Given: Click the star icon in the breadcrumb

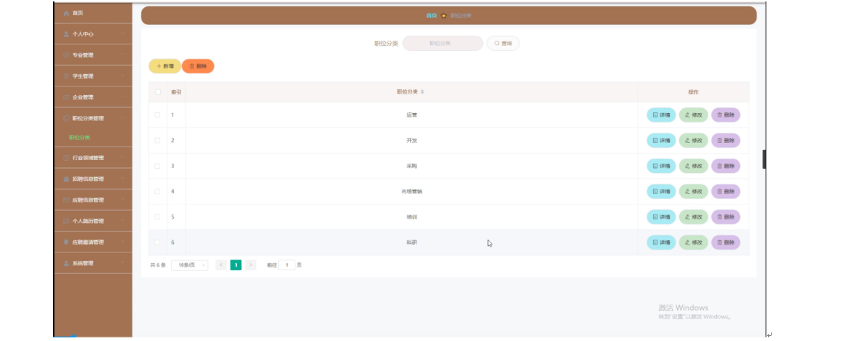Looking at the screenshot, I should pos(444,15).
